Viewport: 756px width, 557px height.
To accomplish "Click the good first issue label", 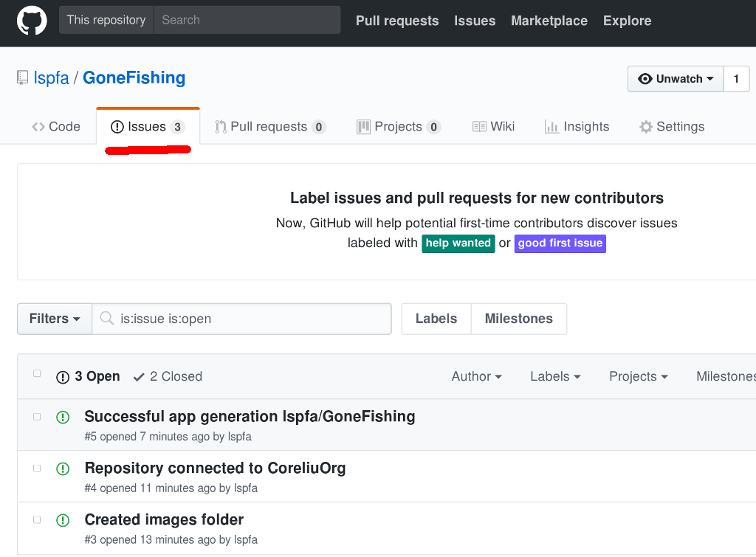I will click(560, 243).
